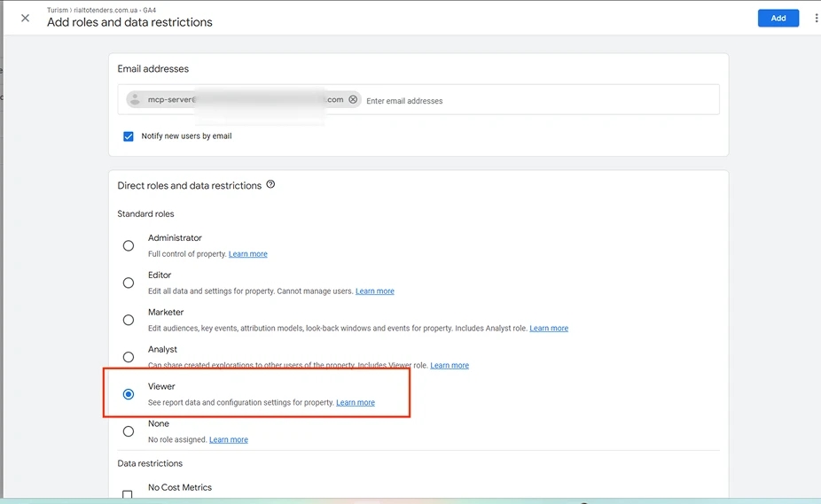The height and width of the screenshot is (504, 821).
Task: Select the Analyst role option
Action: [129, 357]
